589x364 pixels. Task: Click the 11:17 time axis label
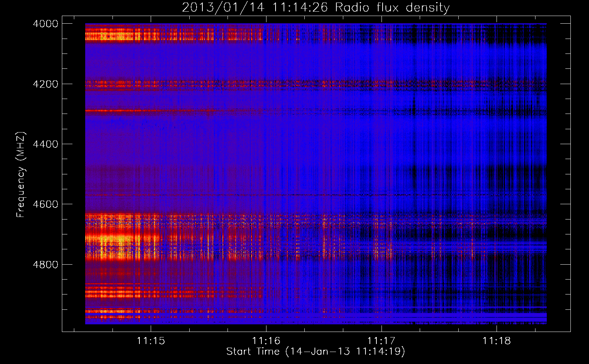(381, 341)
